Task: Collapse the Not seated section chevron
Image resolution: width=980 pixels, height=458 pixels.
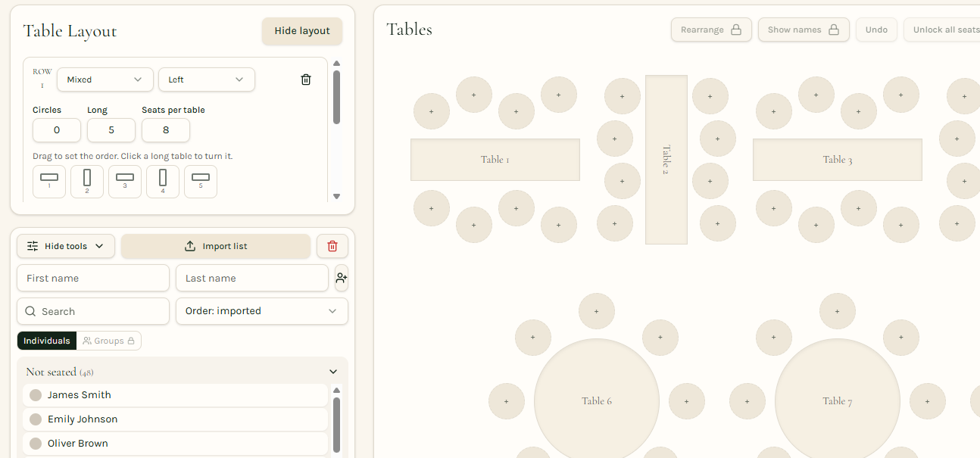Action: tap(333, 372)
